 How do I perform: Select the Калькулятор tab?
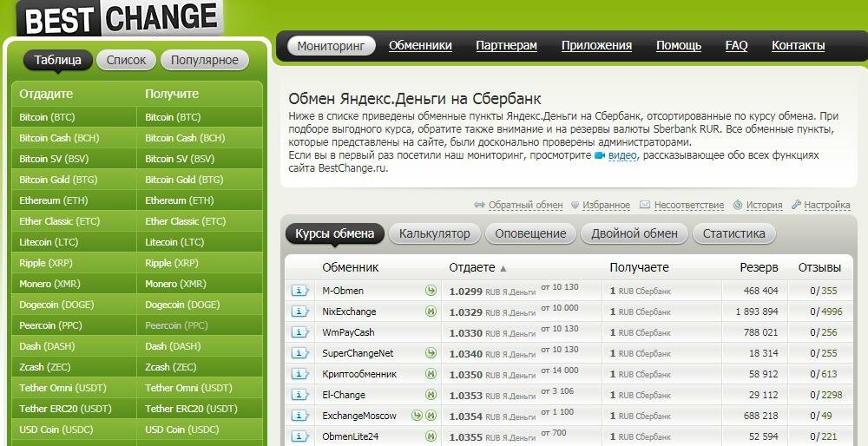(435, 233)
